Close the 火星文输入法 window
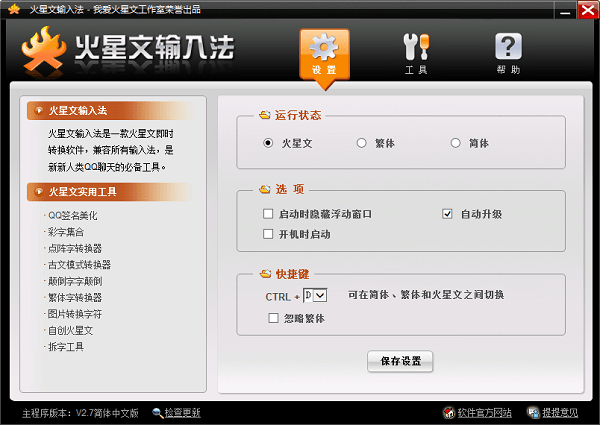 point(587,9)
